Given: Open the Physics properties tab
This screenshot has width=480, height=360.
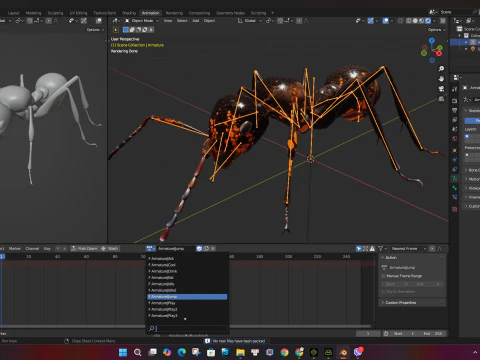Looking at the screenshot, I should (455, 160).
